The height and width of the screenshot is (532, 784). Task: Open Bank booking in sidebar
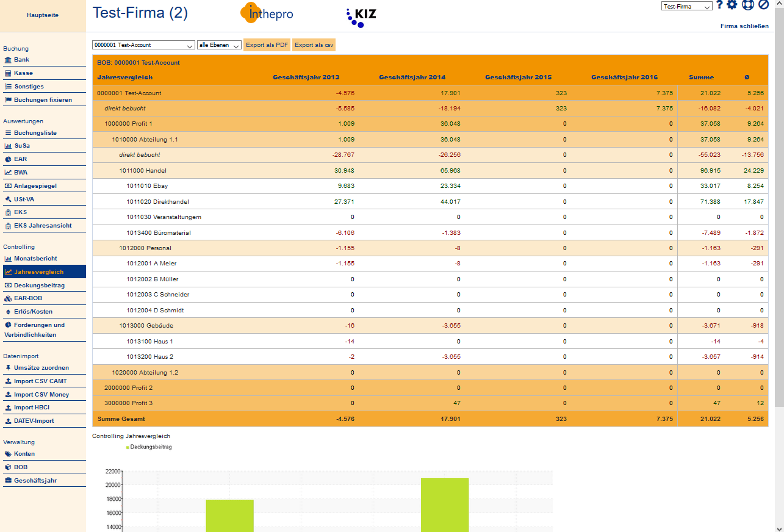click(22, 60)
